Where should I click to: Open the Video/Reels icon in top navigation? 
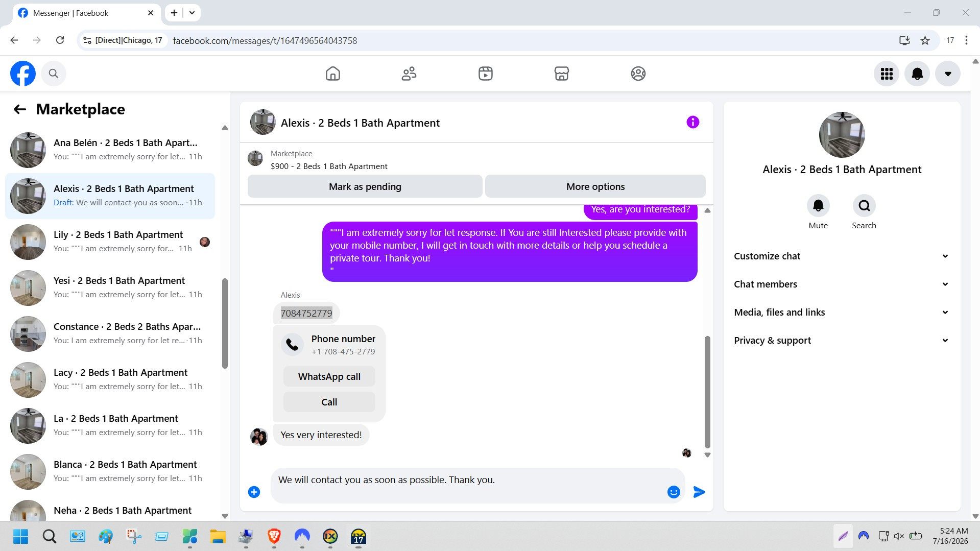point(486,74)
